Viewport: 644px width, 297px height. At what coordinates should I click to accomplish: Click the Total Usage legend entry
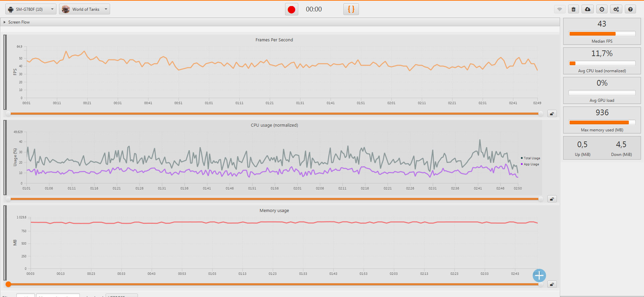tap(532, 158)
